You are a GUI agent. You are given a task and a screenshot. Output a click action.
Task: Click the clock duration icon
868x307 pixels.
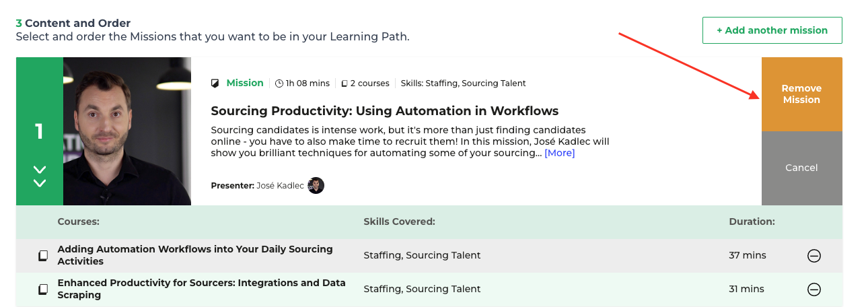click(x=279, y=83)
